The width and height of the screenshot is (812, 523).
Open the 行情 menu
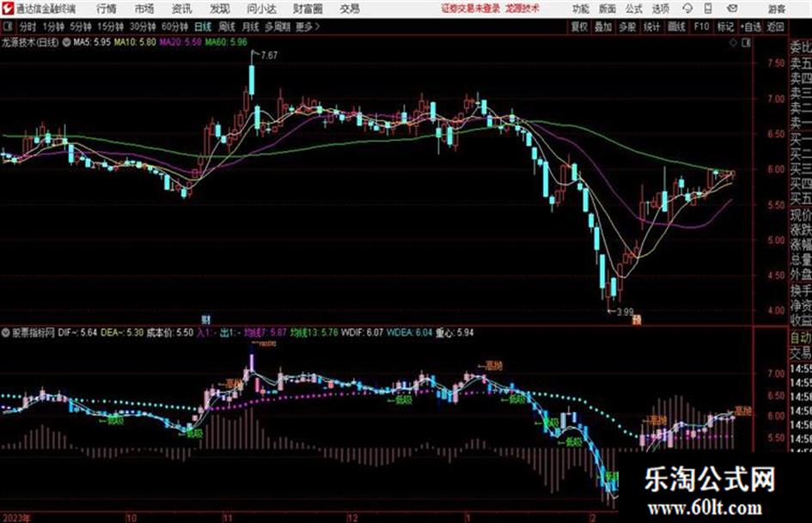click(107, 9)
